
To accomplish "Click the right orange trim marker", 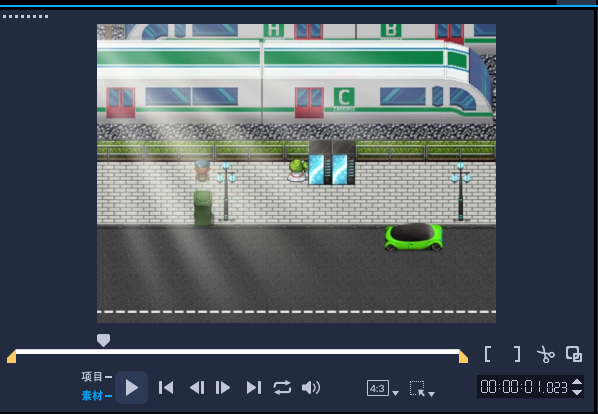I will click(x=463, y=356).
